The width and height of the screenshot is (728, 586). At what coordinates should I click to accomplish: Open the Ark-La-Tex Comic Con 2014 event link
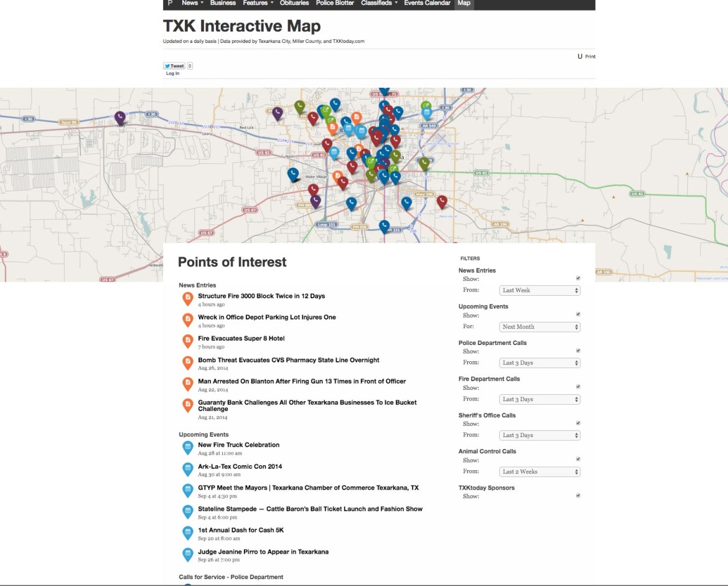click(x=240, y=466)
